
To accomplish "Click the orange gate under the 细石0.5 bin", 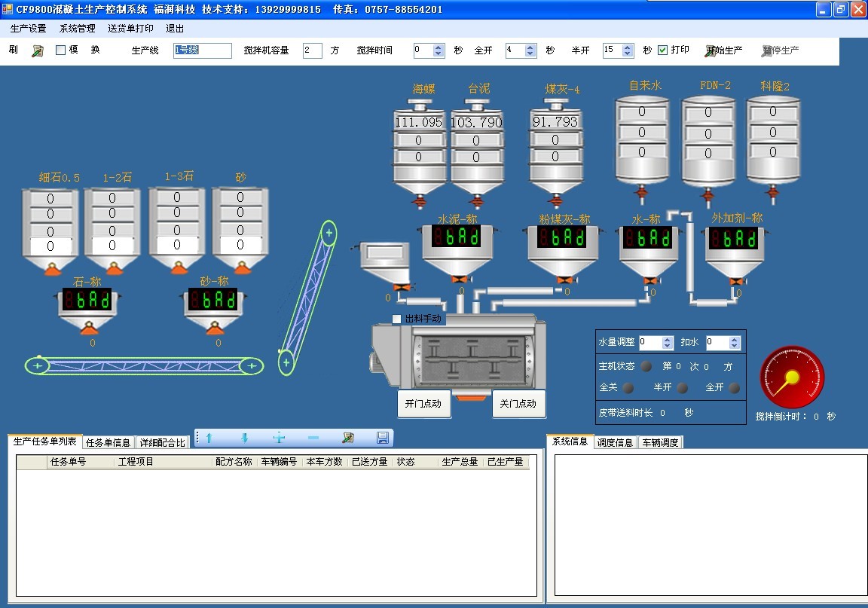I will point(53,269).
